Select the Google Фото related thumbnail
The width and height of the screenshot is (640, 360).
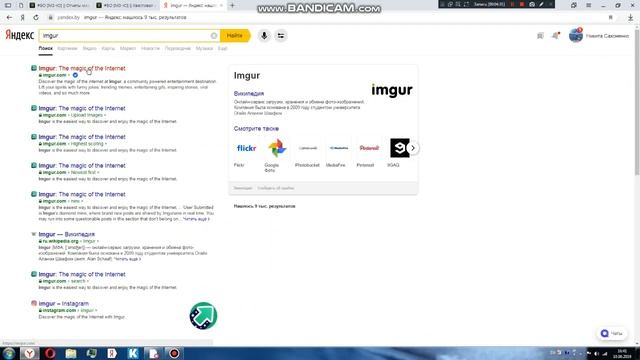[x=277, y=148]
